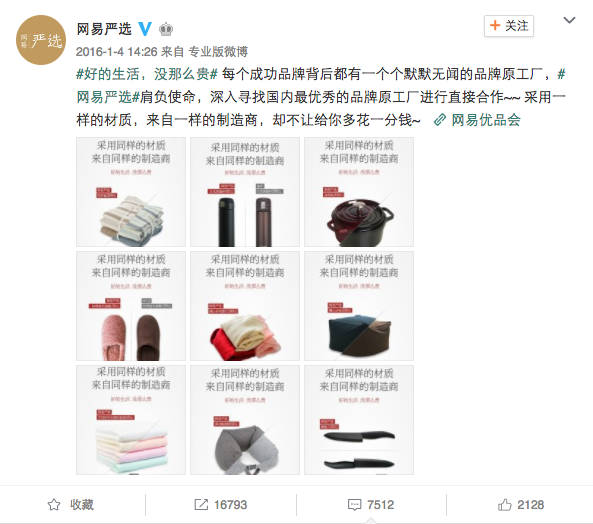This screenshot has height=524, width=593.
Task: Open the folded blankets thumbnail
Action: click(131, 192)
